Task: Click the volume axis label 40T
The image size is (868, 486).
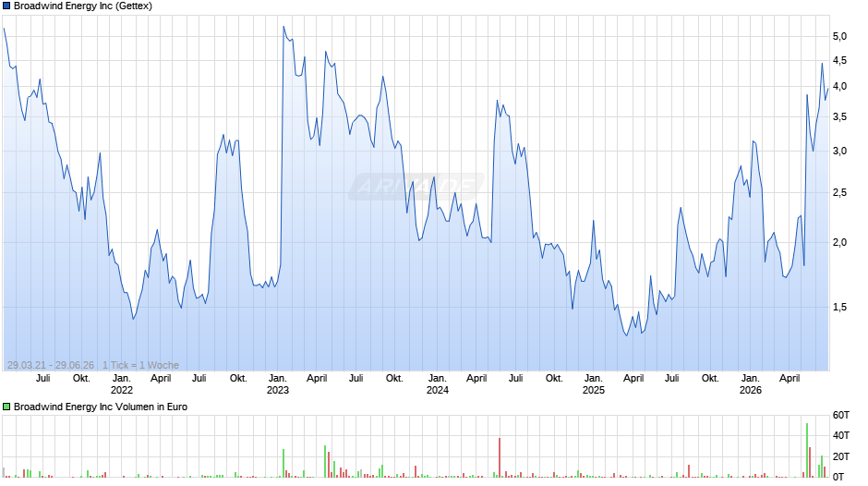Action: (841, 435)
